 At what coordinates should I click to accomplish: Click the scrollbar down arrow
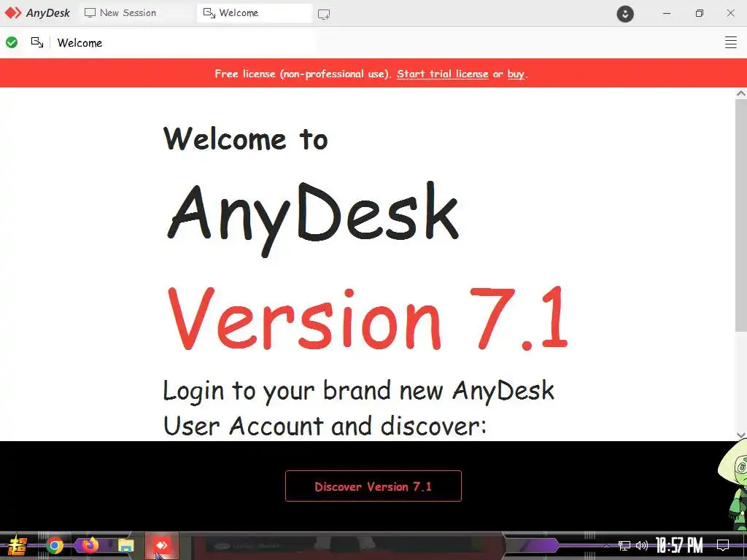[741, 435]
